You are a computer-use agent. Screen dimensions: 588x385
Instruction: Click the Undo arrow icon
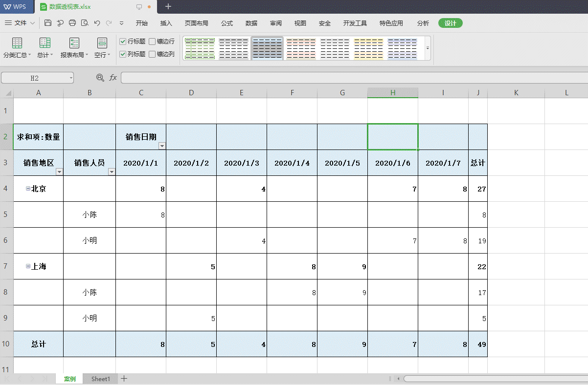[97, 23]
